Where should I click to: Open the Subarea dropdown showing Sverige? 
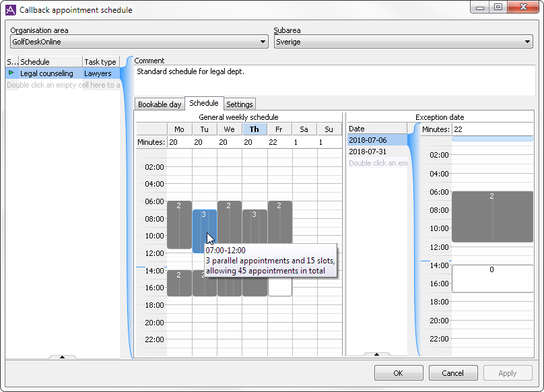528,41
